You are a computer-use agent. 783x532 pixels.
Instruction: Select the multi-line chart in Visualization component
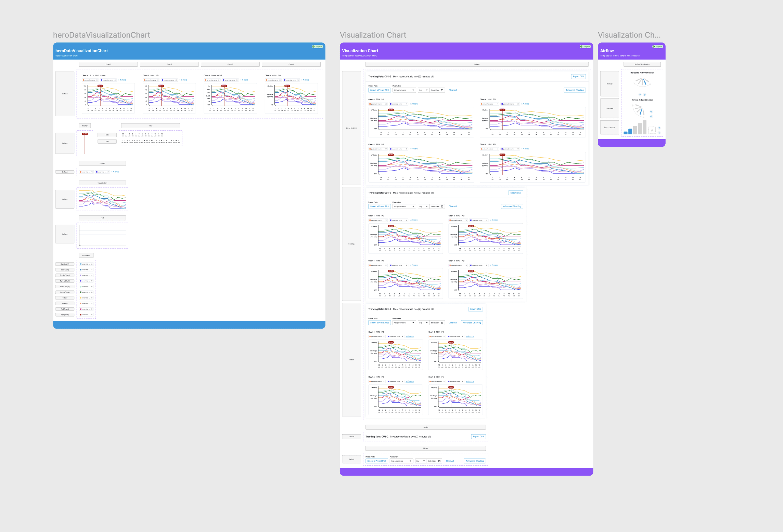tap(102, 199)
